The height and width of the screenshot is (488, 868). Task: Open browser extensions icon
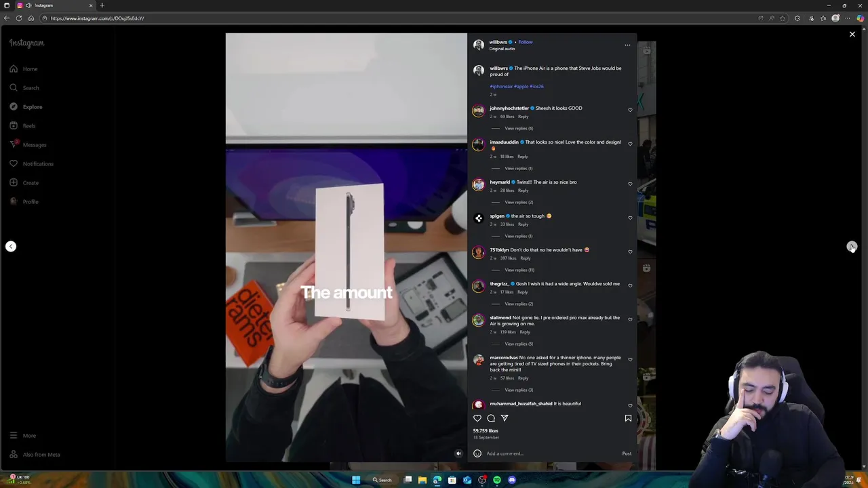797,18
